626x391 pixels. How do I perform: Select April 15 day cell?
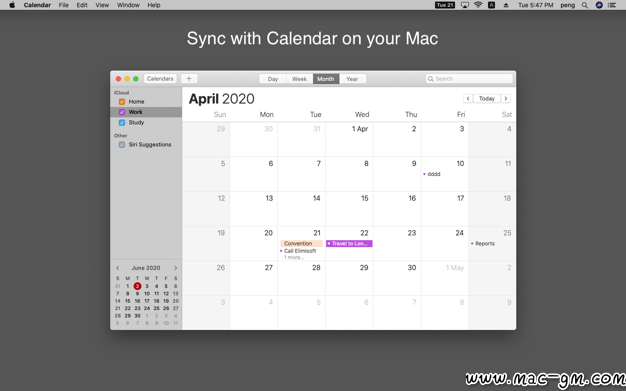[349, 209]
